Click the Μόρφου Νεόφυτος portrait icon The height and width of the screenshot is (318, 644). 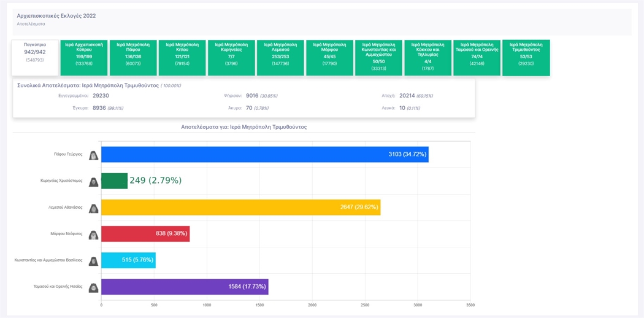(93, 235)
